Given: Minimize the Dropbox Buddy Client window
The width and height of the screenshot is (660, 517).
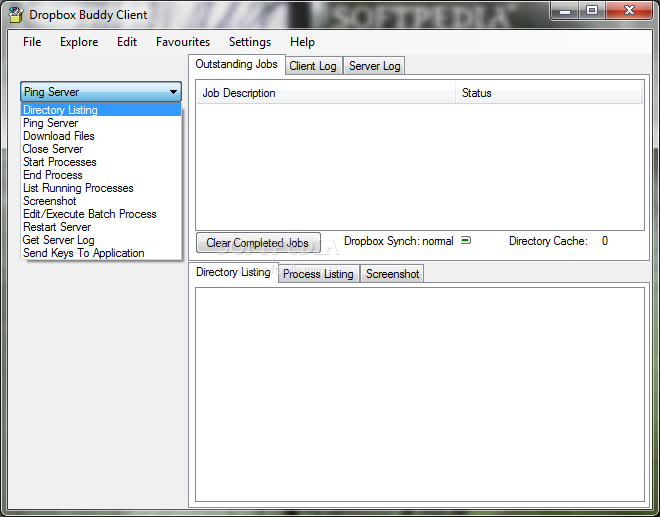Looking at the screenshot, I should 565,11.
